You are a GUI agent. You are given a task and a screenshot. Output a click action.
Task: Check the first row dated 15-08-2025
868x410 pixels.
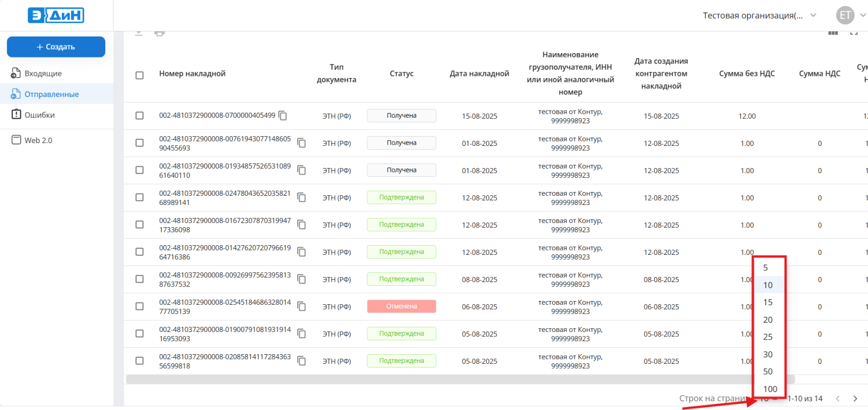click(139, 116)
